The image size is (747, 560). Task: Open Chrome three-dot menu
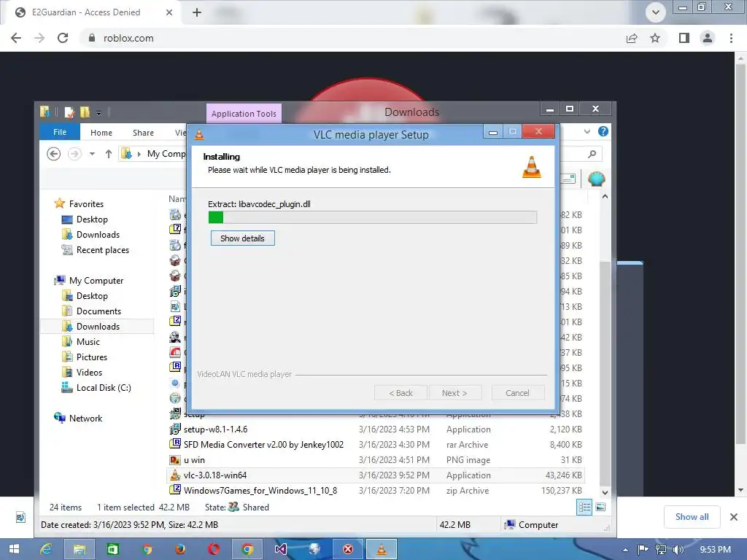pos(731,38)
